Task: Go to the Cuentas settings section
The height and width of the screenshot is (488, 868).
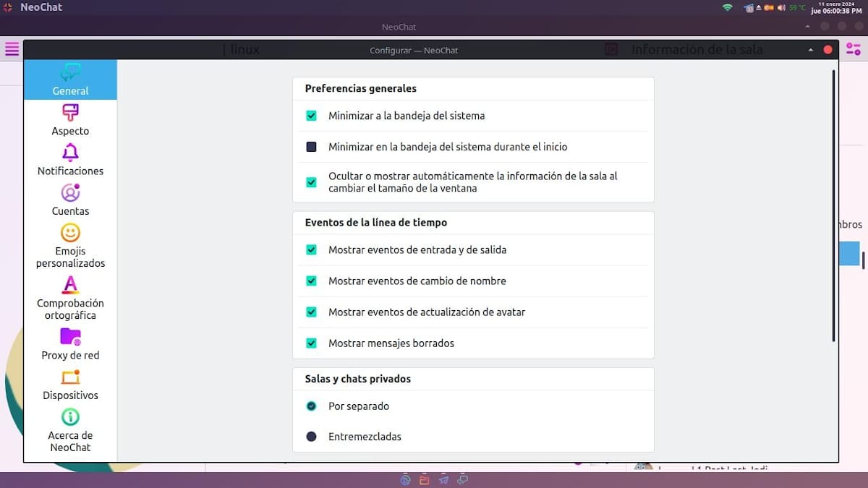Action: point(70,200)
